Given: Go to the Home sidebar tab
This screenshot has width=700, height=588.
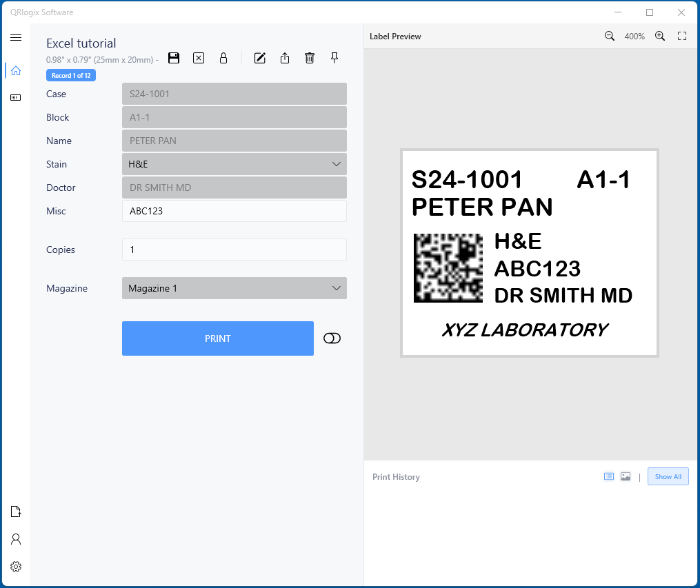Looking at the screenshot, I should (16, 70).
